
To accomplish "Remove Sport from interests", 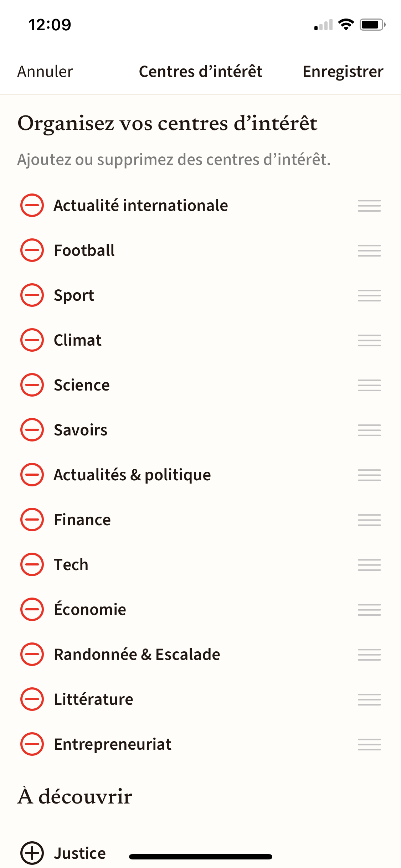I will (32, 295).
